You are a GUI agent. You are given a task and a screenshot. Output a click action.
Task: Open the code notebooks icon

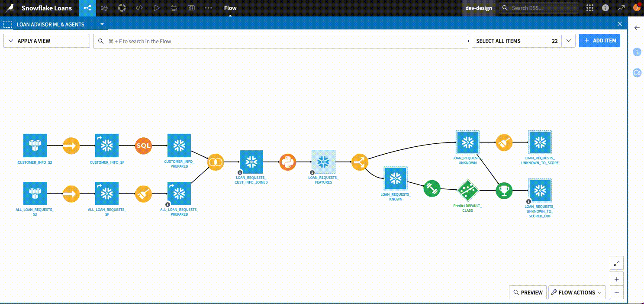[x=139, y=8]
